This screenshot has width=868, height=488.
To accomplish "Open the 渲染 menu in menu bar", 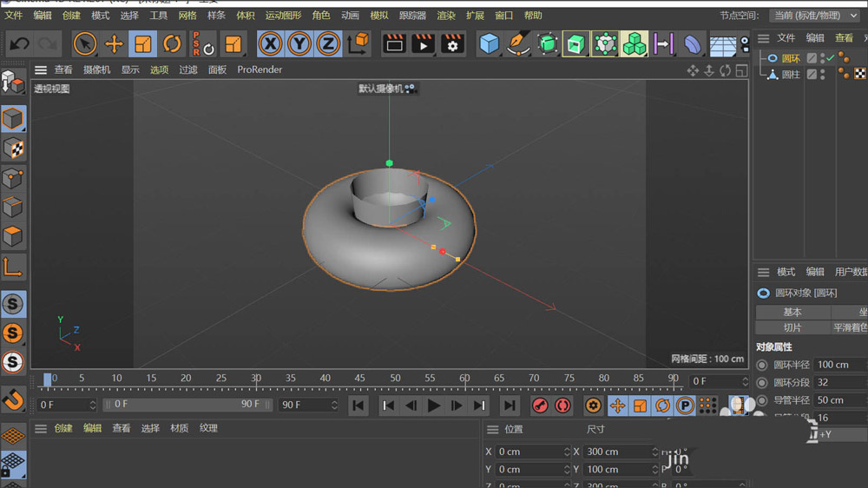I will pos(445,16).
